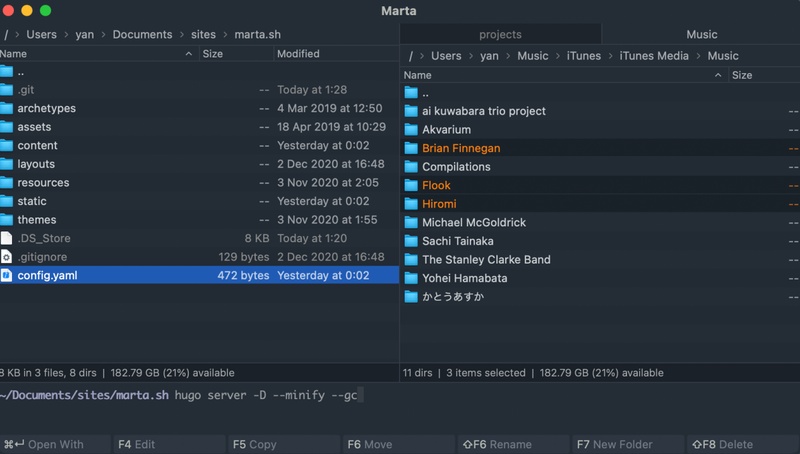Click the F7 New Folder button
Viewport: 800px width, 454px height.
[629, 444]
